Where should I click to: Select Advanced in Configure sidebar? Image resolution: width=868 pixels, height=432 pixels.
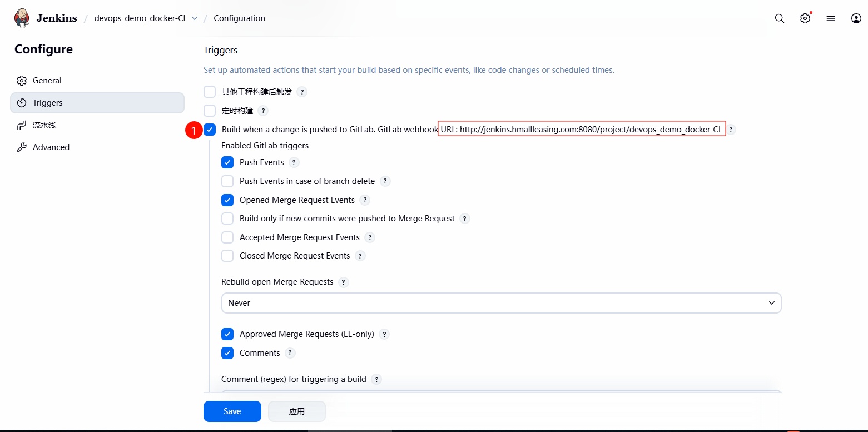click(x=51, y=147)
